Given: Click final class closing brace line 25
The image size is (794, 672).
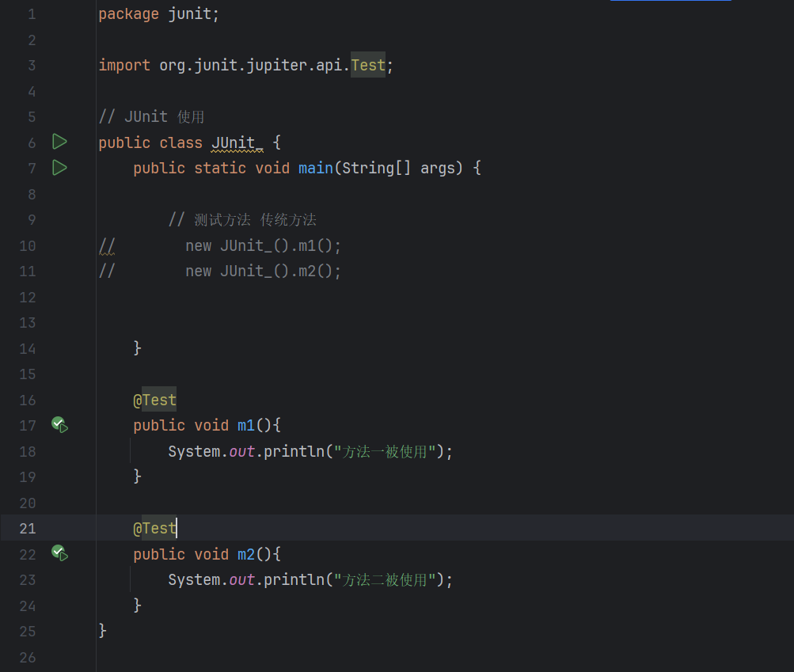Looking at the screenshot, I should pyautogui.click(x=102, y=631).
